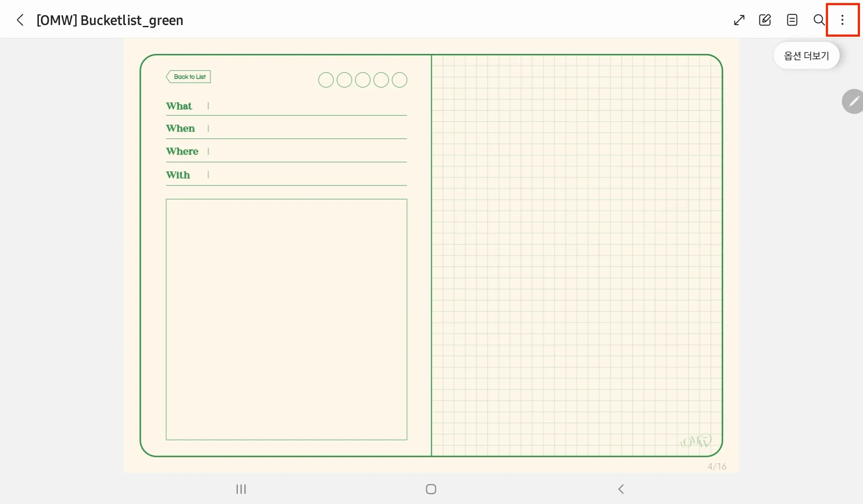
Task: Mark the fifth rating circle
Action: pos(399,80)
